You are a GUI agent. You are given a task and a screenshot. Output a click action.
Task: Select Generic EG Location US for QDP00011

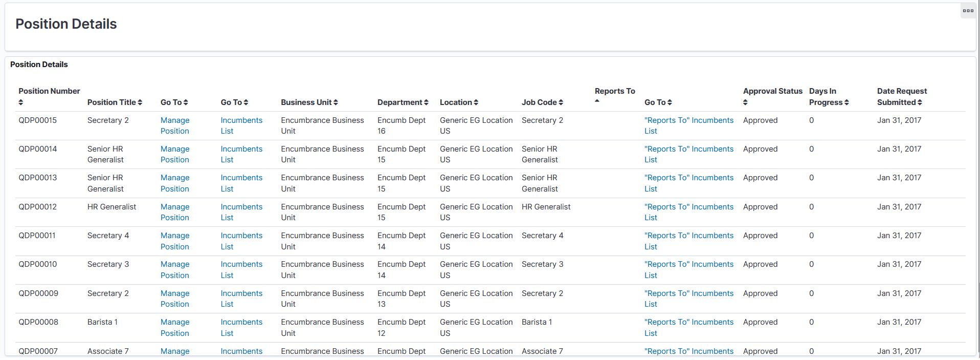(476, 241)
